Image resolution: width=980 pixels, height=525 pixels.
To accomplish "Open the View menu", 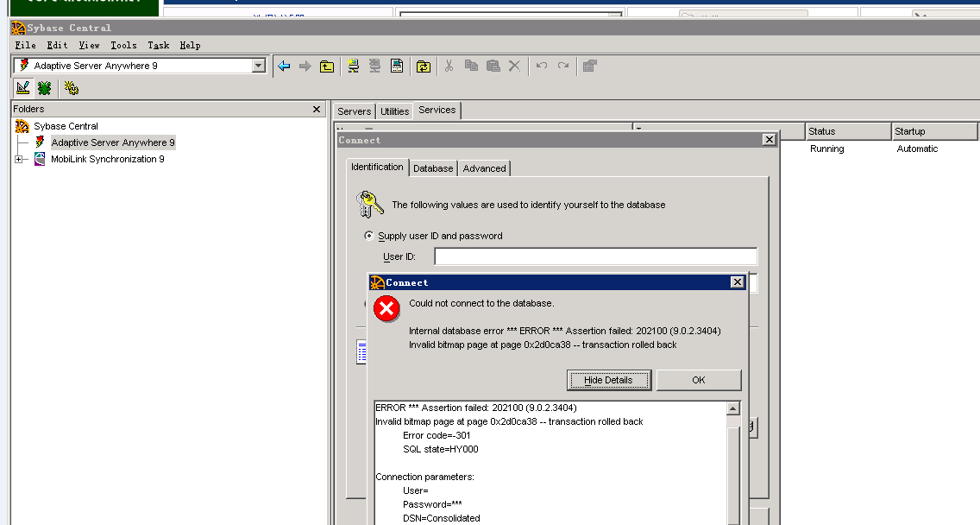I will 89,45.
